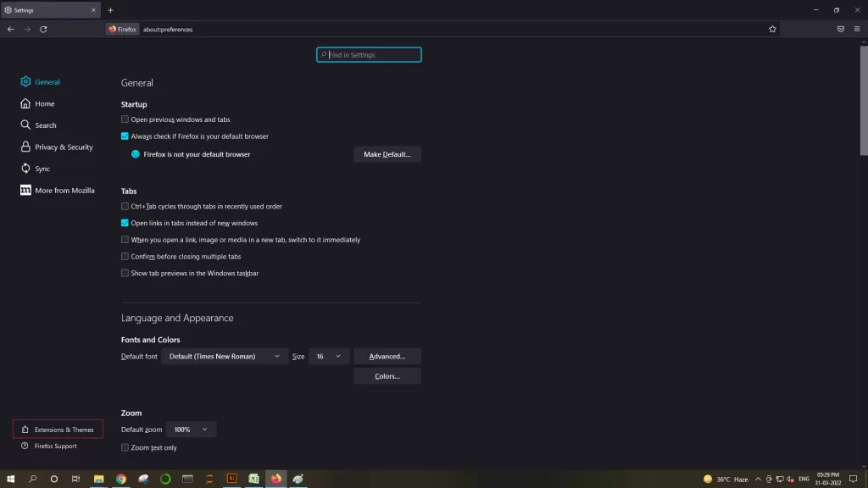Open the font Size 16 dropdown
The width and height of the screenshot is (868, 488).
pyautogui.click(x=329, y=357)
